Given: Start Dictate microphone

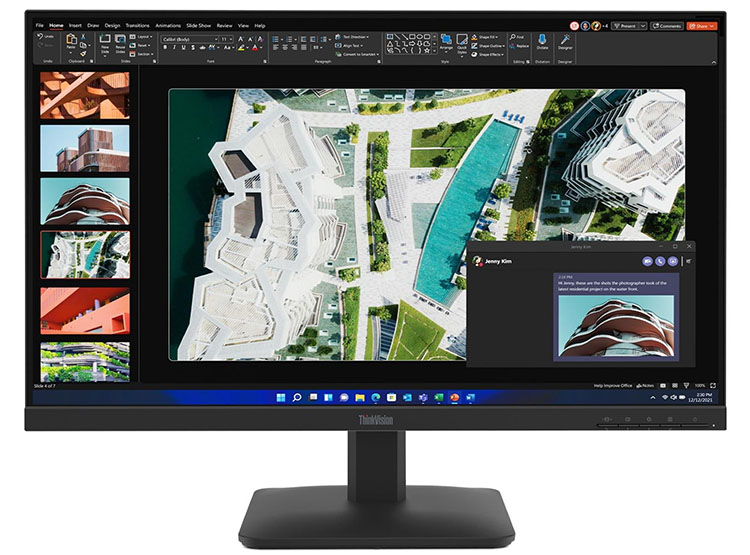Looking at the screenshot, I should pyautogui.click(x=542, y=42).
